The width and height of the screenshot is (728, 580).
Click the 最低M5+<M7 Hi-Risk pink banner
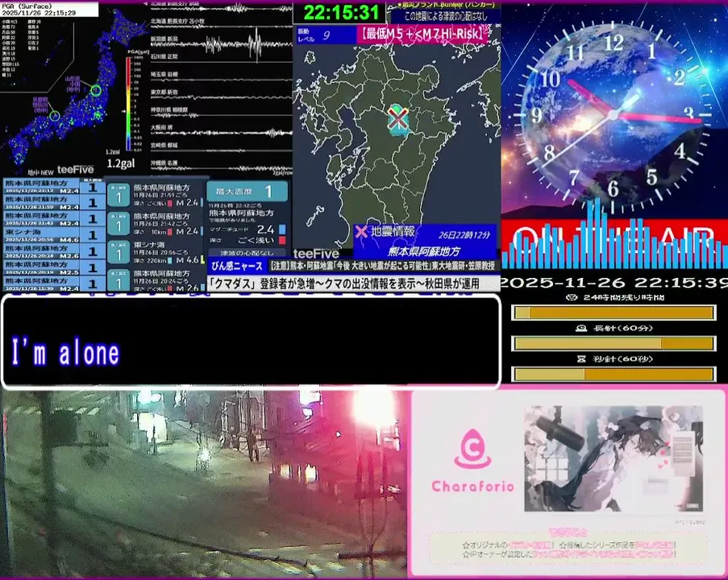coord(422,34)
